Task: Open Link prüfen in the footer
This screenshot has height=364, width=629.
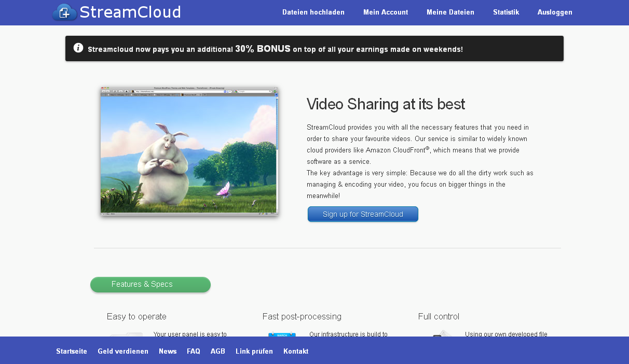Action: [x=254, y=352]
